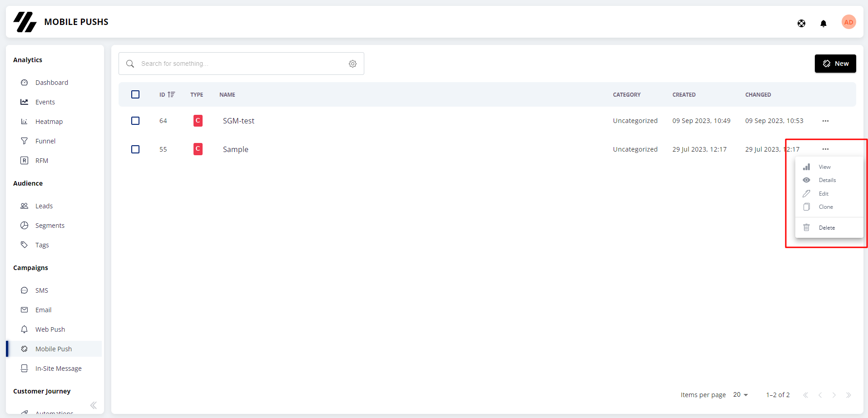Go to previous page arrow
The height and width of the screenshot is (418, 868).
click(820, 395)
